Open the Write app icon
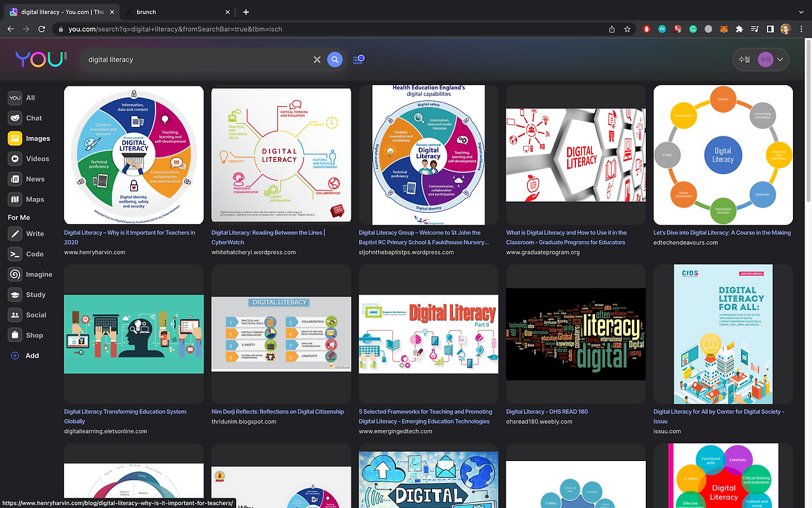This screenshot has width=812, height=508. click(15, 234)
